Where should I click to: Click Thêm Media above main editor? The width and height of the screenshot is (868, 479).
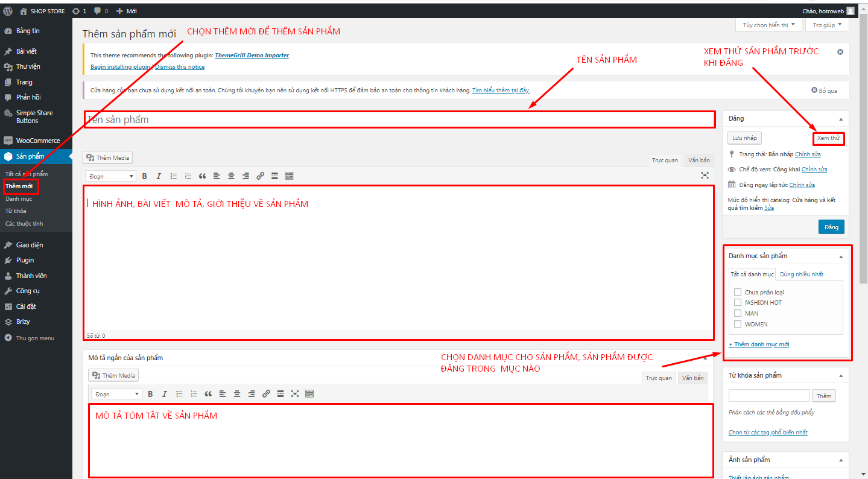(108, 157)
